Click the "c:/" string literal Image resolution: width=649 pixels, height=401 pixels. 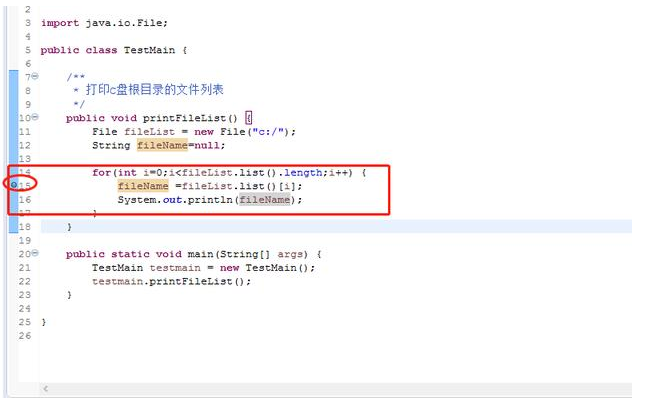[x=273, y=131]
